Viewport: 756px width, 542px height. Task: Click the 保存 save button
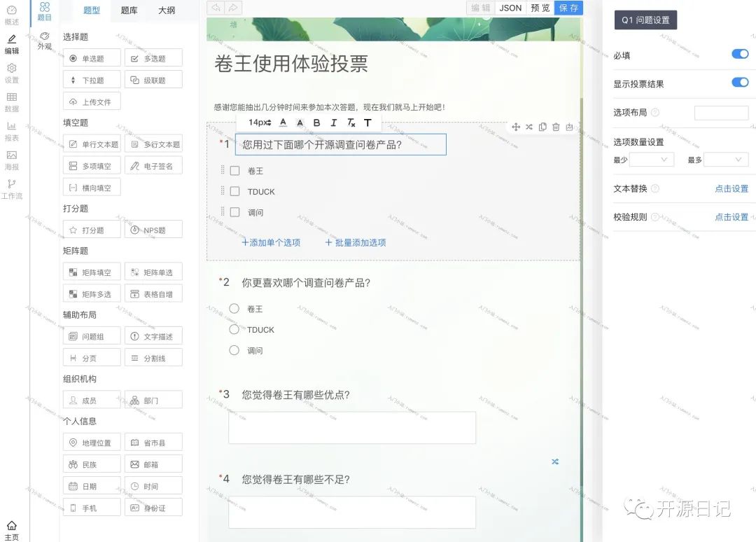(569, 8)
